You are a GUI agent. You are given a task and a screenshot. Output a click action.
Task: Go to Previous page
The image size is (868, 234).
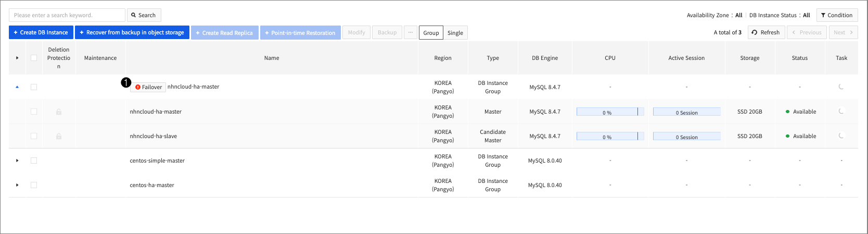pyautogui.click(x=807, y=32)
